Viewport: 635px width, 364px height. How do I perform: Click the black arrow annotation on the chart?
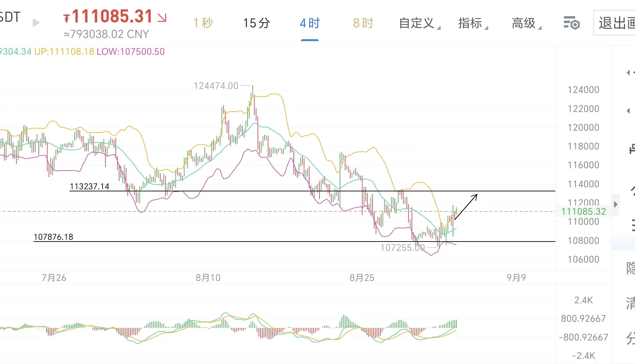coord(466,207)
